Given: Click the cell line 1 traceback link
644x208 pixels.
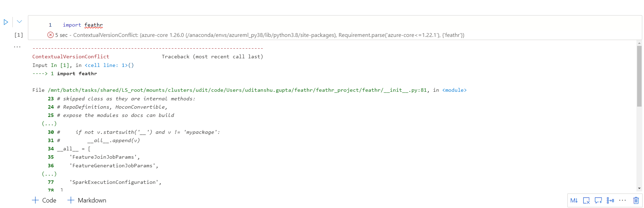Looking at the screenshot, I should point(107,65).
